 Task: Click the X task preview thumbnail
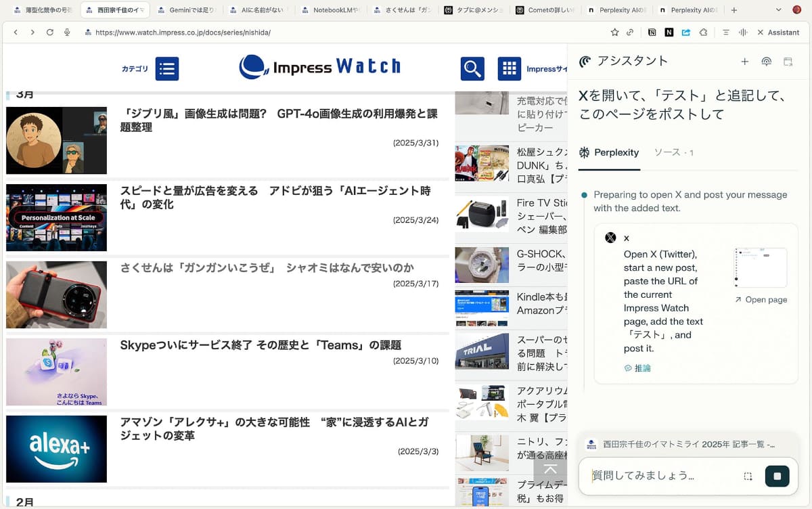point(761,268)
